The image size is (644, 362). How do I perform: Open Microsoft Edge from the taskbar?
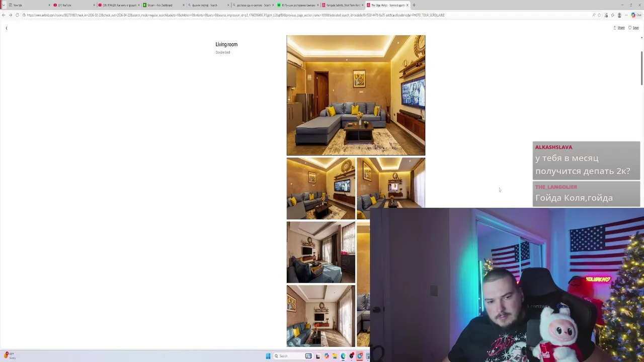coord(343,356)
